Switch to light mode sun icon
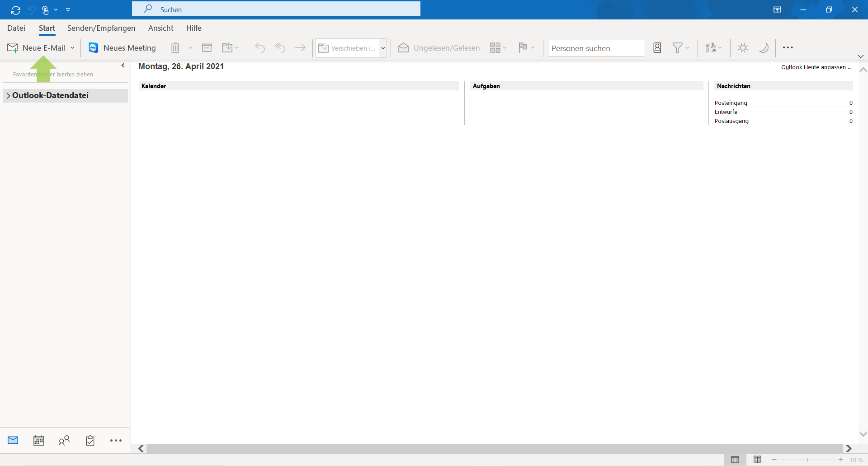This screenshot has width=868, height=466. [x=743, y=48]
